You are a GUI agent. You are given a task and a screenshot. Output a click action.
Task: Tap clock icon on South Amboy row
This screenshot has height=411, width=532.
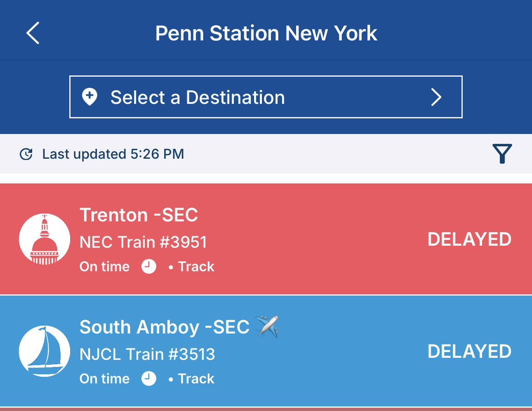149,378
